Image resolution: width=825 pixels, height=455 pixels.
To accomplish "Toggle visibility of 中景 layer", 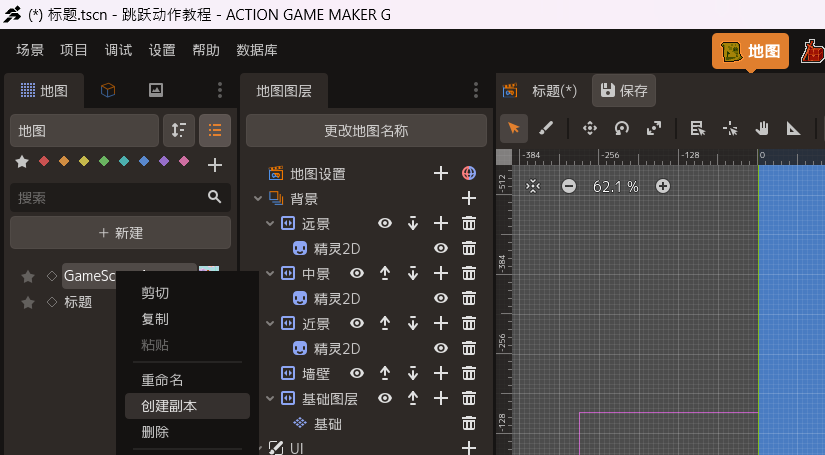I will click(357, 273).
